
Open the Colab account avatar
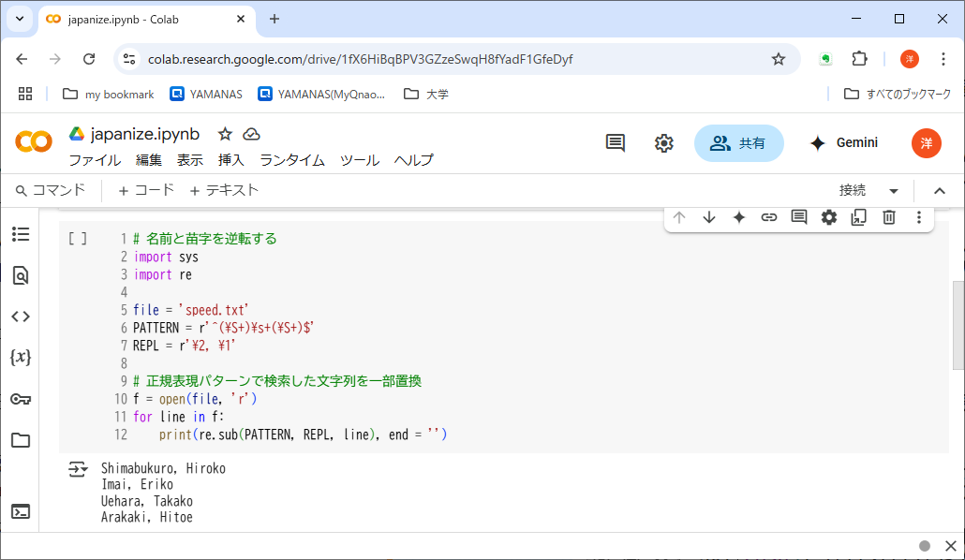point(927,142)
